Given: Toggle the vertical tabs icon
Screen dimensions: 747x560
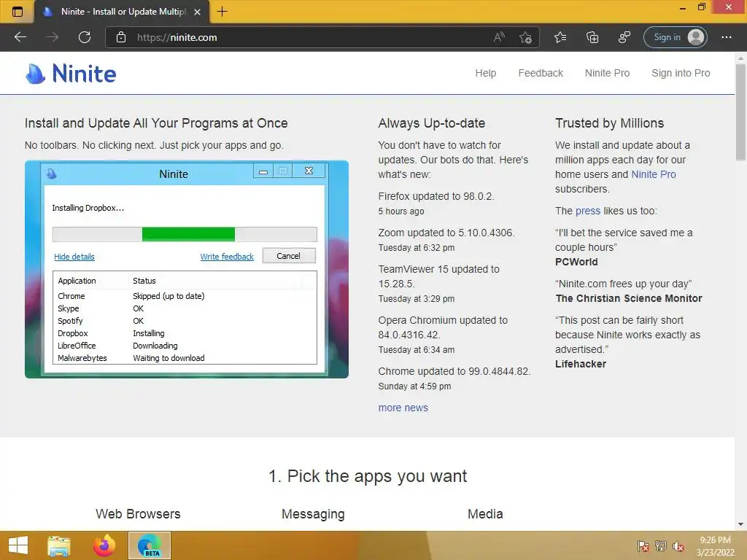Looking at the screenshot, I should [18, 12].
